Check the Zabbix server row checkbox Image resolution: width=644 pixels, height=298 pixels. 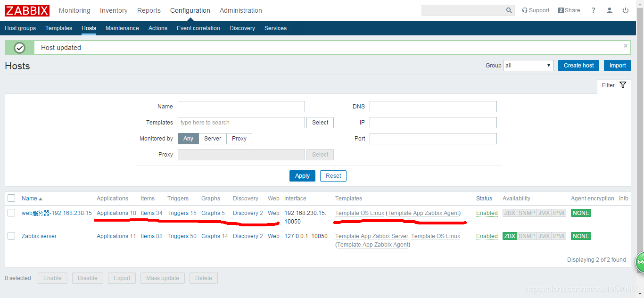point(11,236)
